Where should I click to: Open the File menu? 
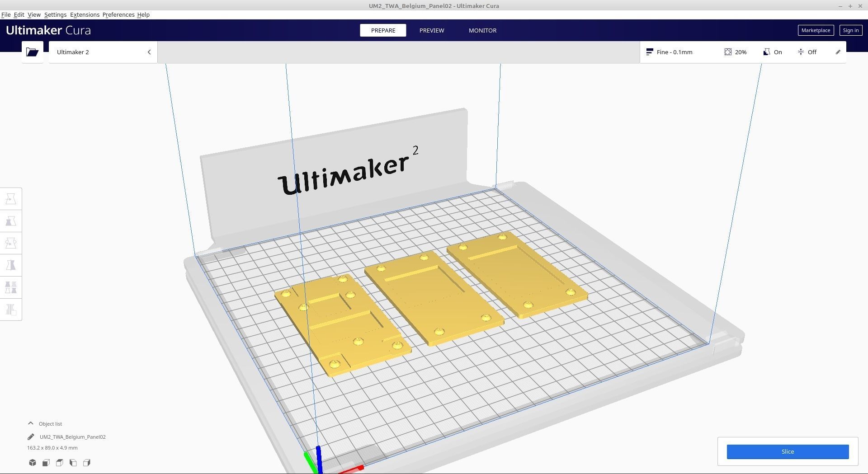click(6, 15)
